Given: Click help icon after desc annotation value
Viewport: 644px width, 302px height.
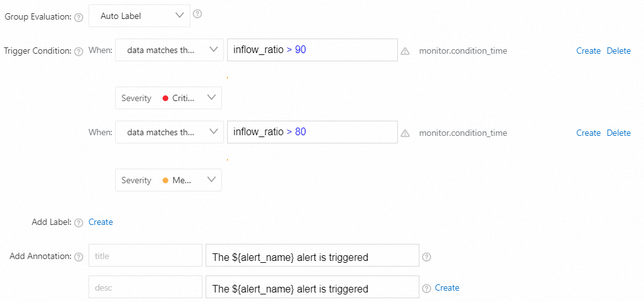Looking at the screenshot, I should click(x=426, y=288).
